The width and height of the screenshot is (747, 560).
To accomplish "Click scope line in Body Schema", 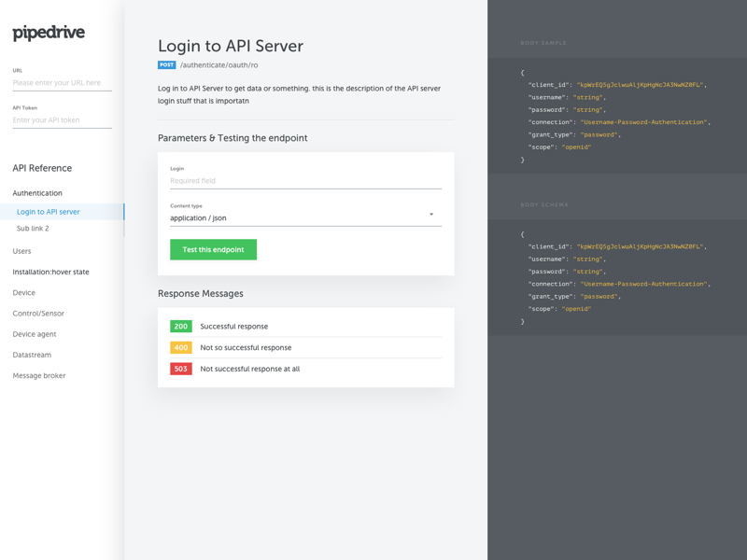I will [559, 309].
